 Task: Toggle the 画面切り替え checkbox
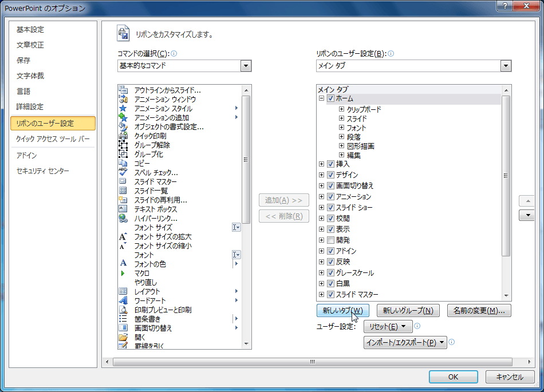point(330,186)
